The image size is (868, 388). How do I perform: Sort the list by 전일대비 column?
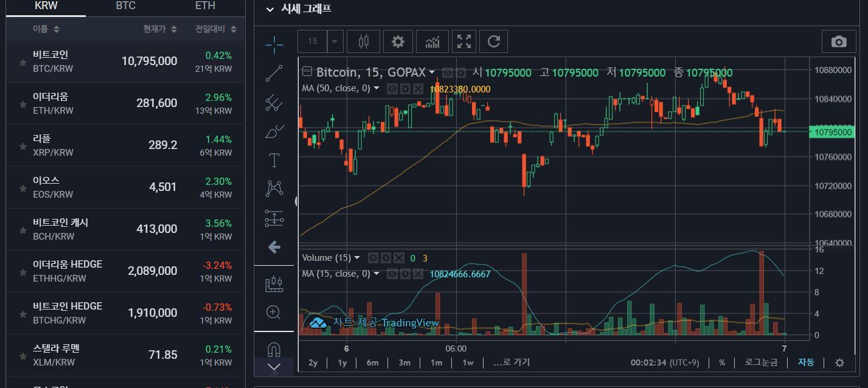pyautogui.click(x=216, y=29)
